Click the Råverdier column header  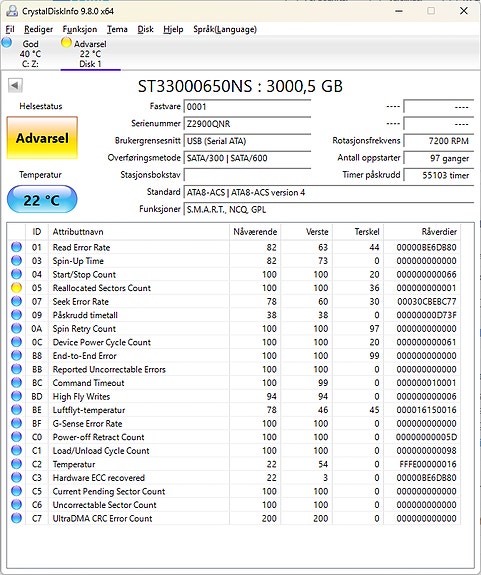coord(439,232)
